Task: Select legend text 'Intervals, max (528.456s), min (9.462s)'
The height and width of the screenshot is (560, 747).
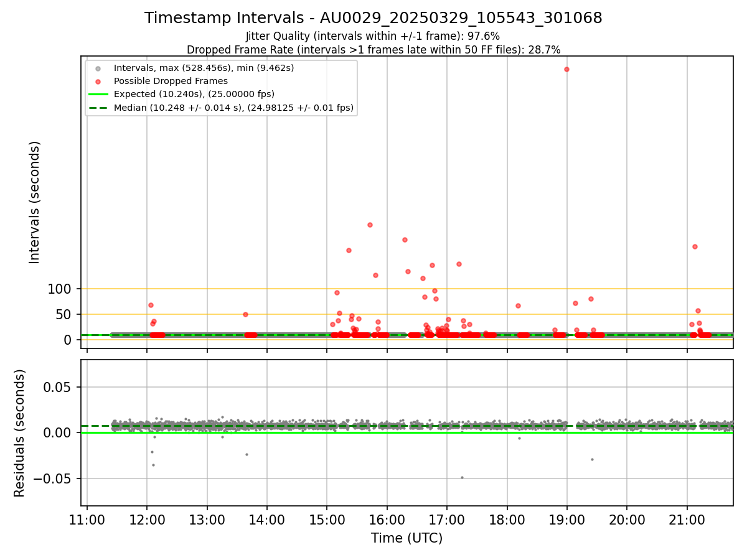Action: (x=204, y=68)
